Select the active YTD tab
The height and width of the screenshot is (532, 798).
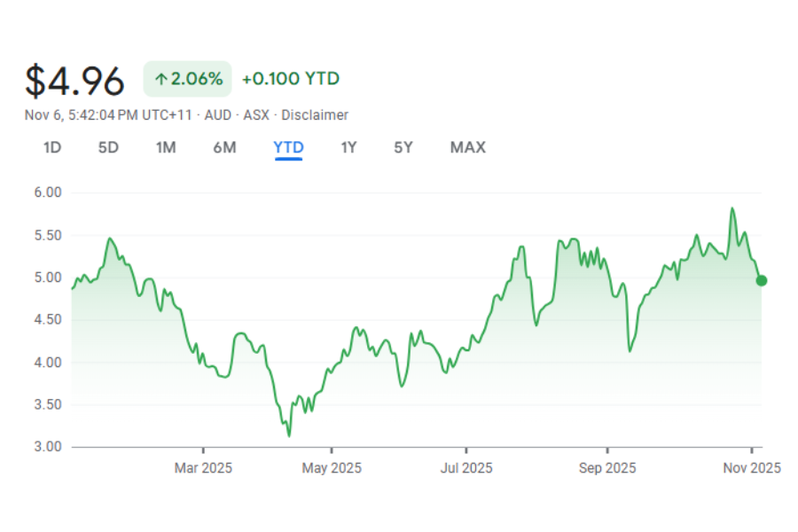288,147
